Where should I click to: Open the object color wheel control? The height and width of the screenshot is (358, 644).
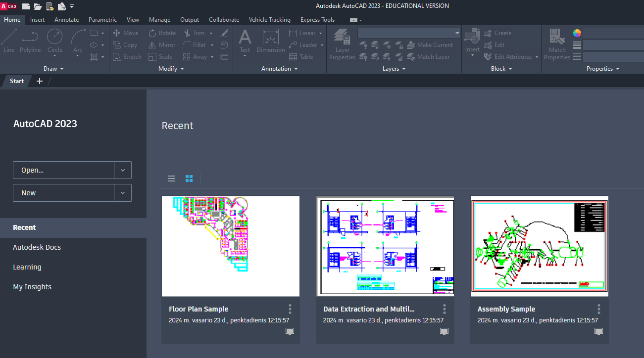(x=577, y=33)
